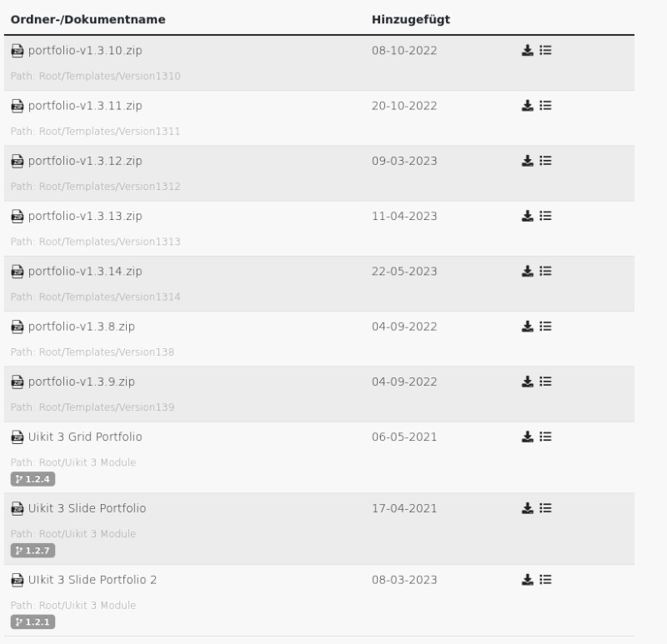This screenshot has height=644, width=667.
Task: Click download icon for portfolio-v1.3.13.zip
Action: [527, 216]
